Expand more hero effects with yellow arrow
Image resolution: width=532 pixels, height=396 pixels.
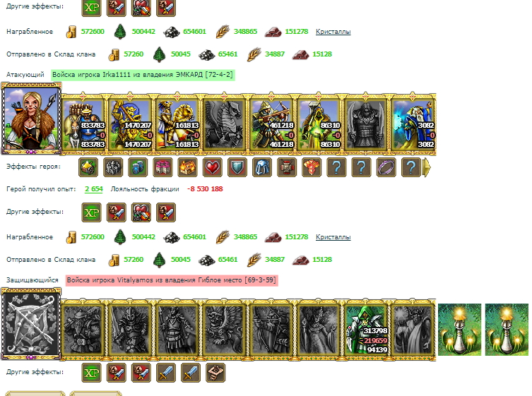click(427, 167)
